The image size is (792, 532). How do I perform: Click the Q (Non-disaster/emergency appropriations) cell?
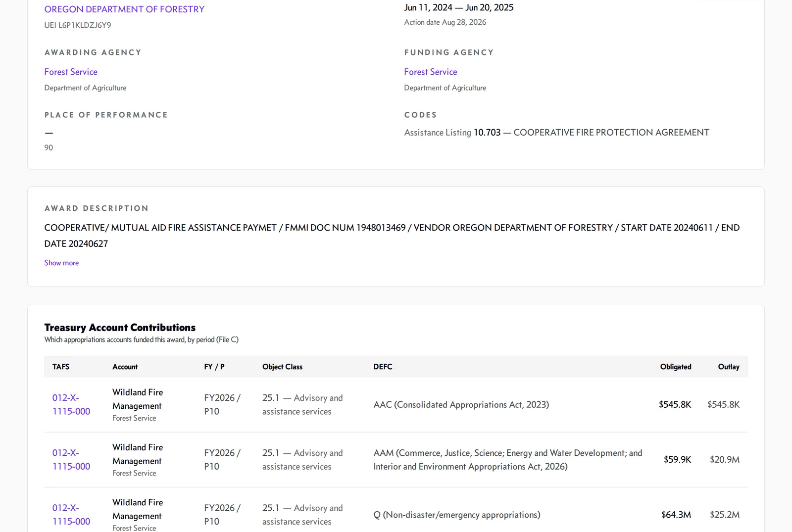click(457, 515)
